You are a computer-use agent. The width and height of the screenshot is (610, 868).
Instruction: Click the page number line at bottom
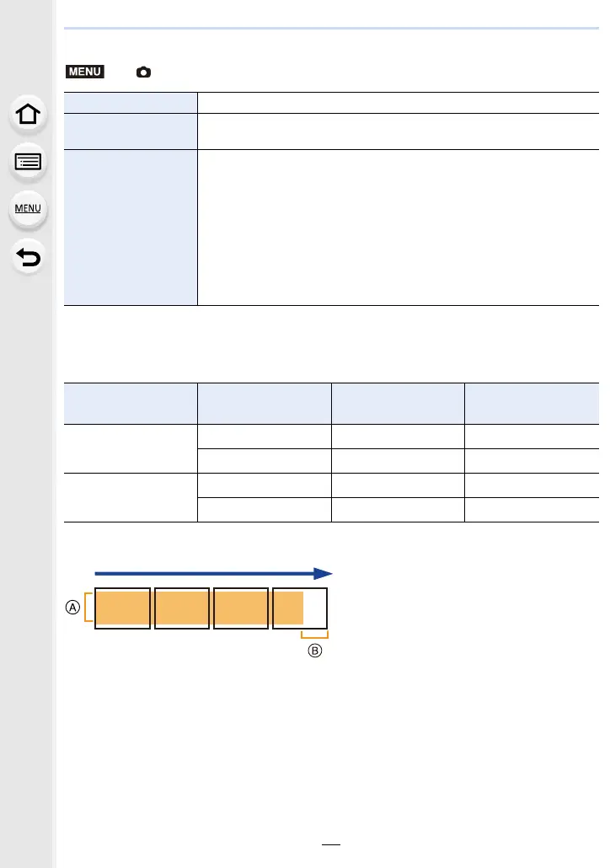pyautogui.click(x=331, y=844)
